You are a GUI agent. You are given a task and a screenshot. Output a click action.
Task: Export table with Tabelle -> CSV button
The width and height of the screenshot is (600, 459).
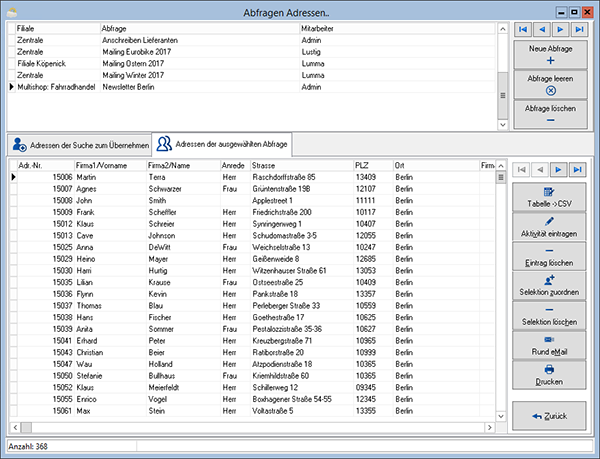point(549,197)
